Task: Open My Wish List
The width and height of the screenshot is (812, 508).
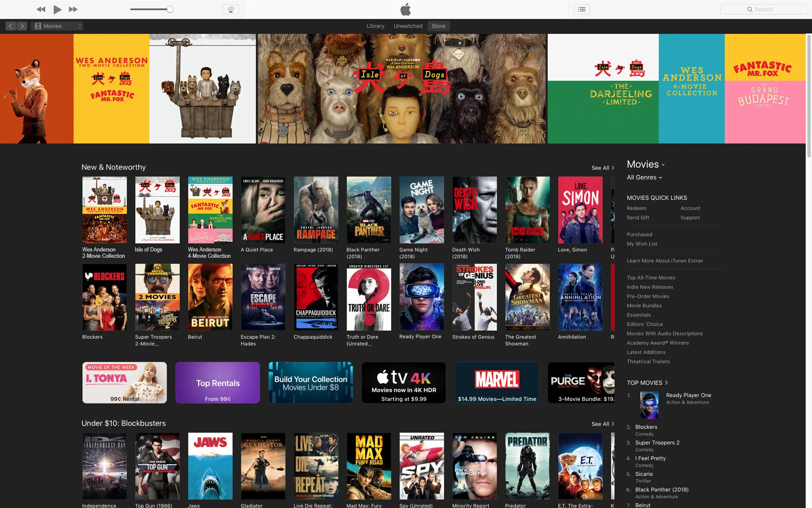Action: 642,244
